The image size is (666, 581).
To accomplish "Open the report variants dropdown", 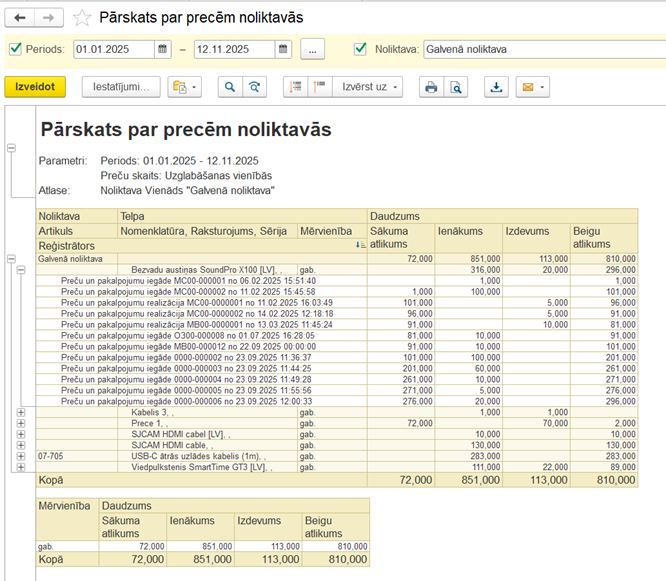I will pos(186,87).
